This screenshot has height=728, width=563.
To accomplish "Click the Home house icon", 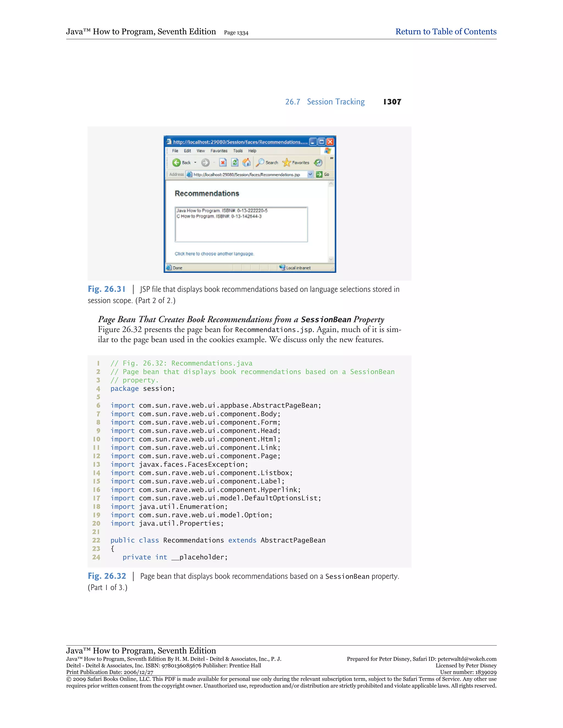I will click(x=247, y=163).
